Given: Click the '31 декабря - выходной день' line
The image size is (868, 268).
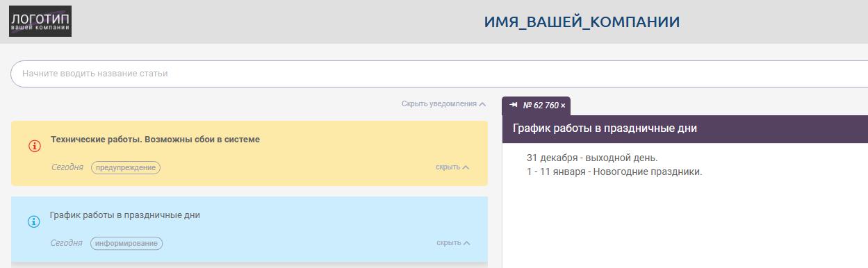Looking at the screenshot, I should 592,158.
